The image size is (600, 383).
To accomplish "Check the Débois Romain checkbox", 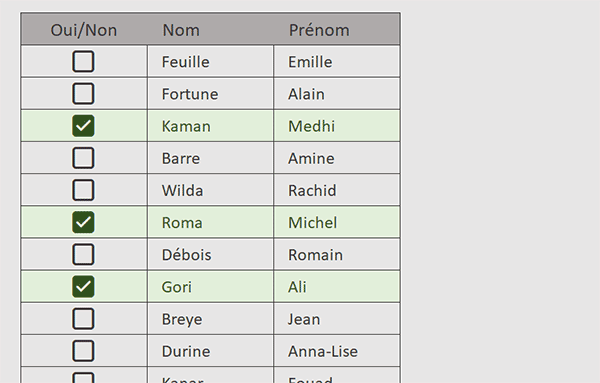I will click(x=83, y=254).
